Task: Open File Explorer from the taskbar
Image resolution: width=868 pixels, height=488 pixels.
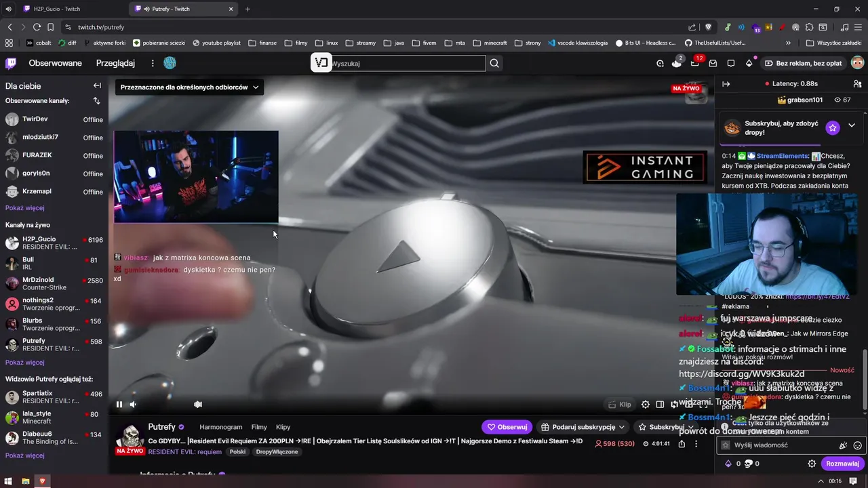Action: [25, 481]
